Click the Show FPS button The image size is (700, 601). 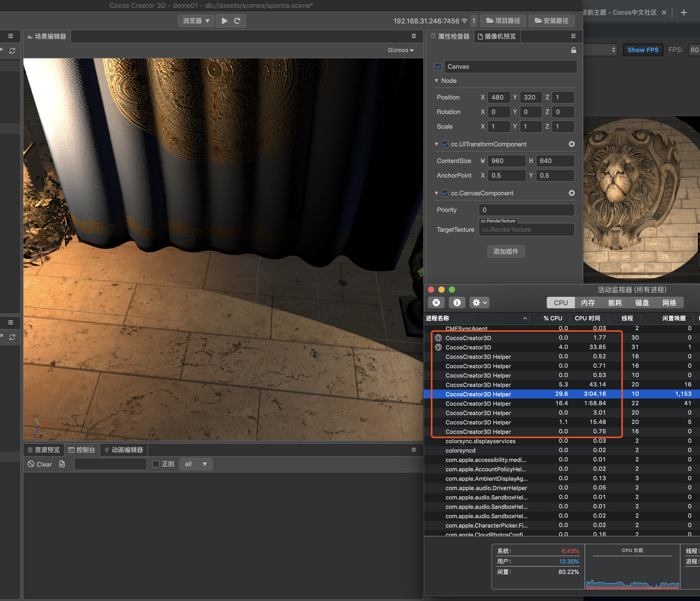click(643, 50)
